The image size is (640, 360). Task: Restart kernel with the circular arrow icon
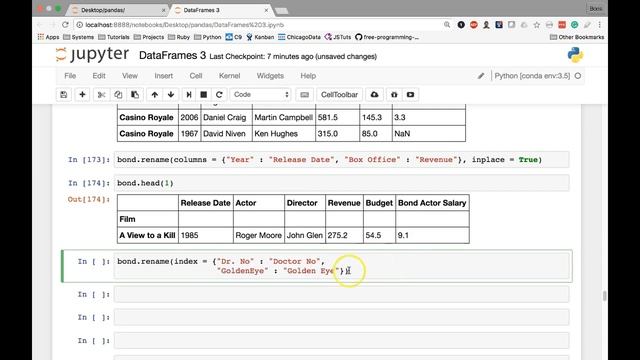click(x=219, y=95)
